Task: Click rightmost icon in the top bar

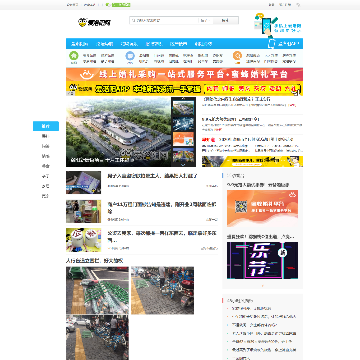Action: (x=298, y=5)
